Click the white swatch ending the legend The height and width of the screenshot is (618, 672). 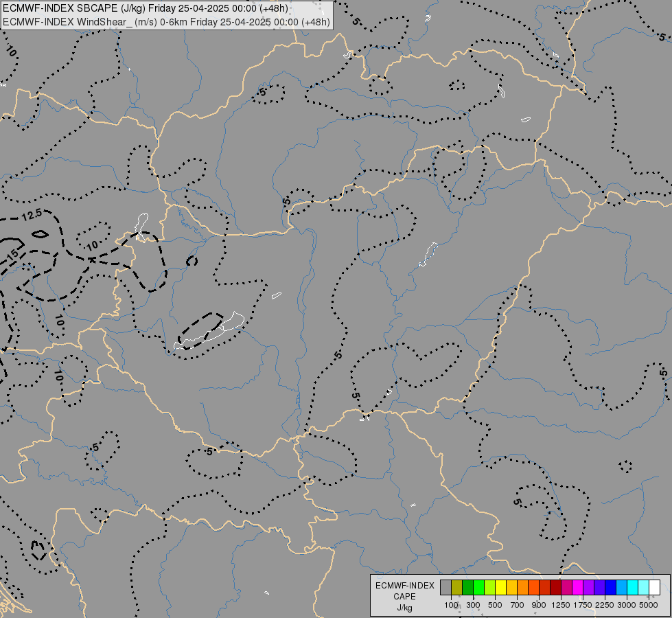point(654,587)
